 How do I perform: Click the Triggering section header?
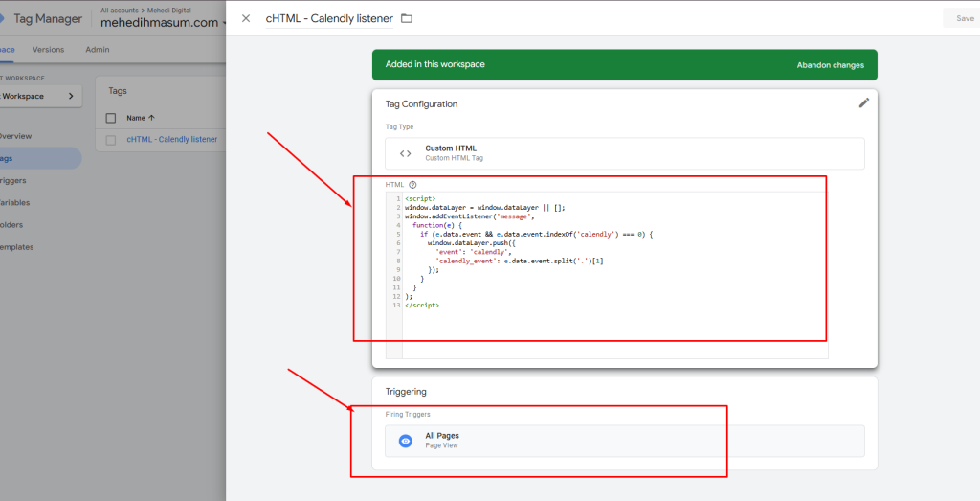pyautogui.click(x=406, y=392)
